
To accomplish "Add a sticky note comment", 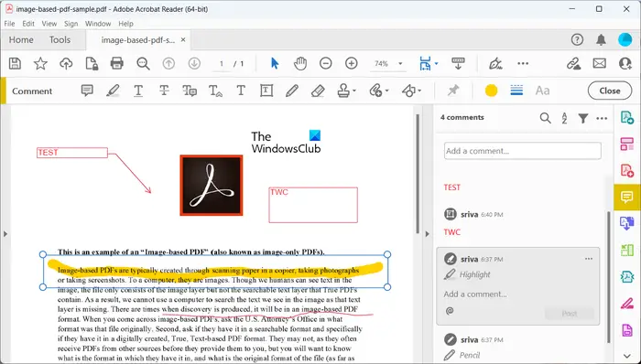I will (87, 91).
